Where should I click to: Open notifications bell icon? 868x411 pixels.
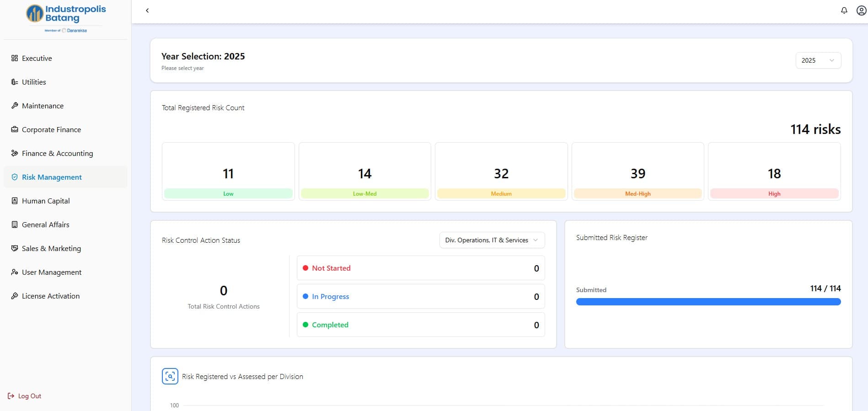tap(844, 11)
